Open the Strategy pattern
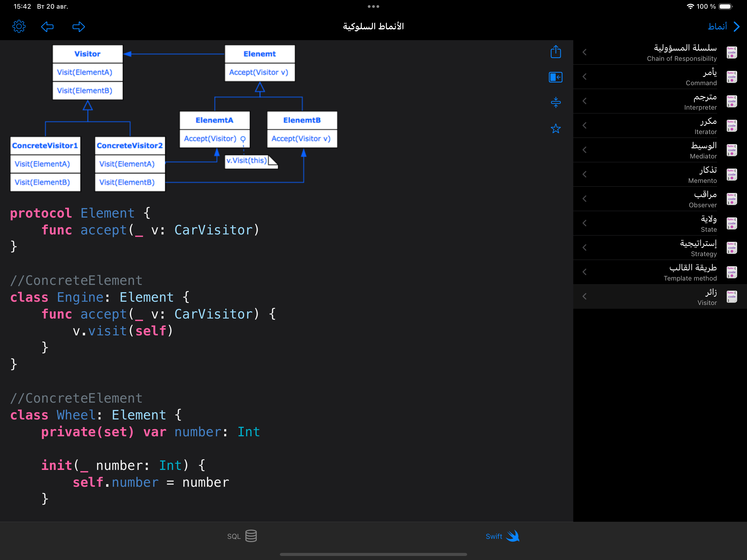 point(660,247)
